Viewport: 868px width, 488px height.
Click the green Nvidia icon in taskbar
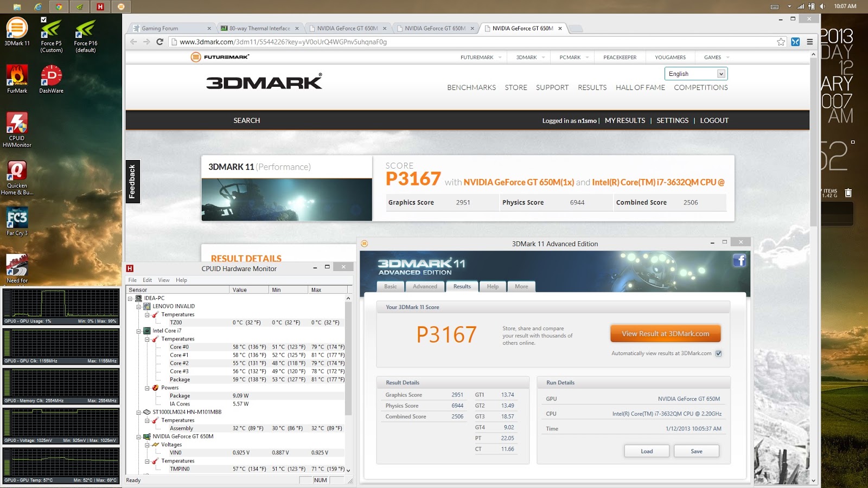[x=80, y=7]
